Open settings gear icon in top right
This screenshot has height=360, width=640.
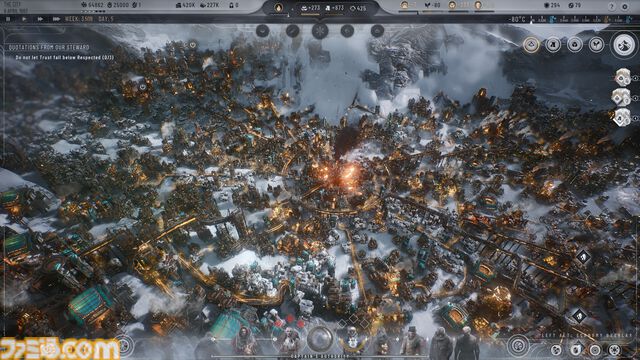(x=625, y=6)
